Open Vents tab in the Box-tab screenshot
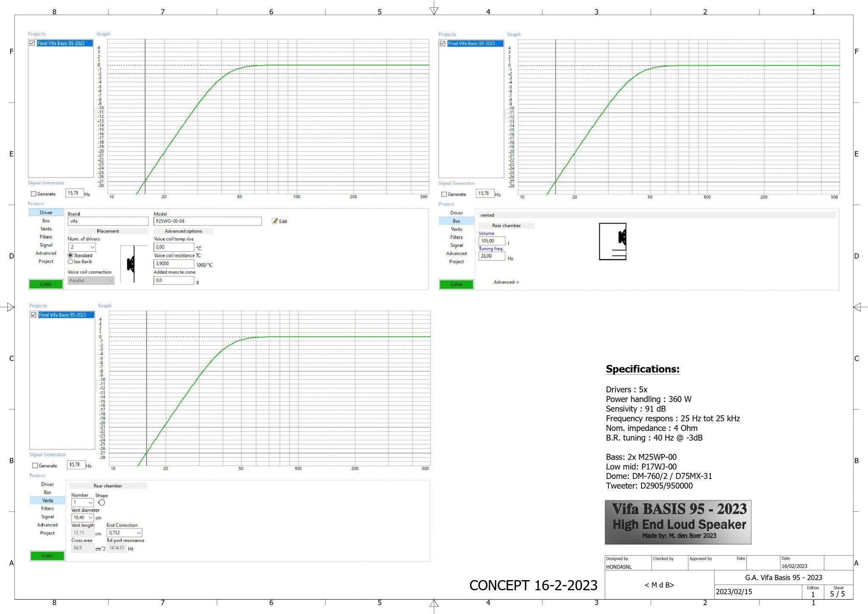 [x=456, y=229]
